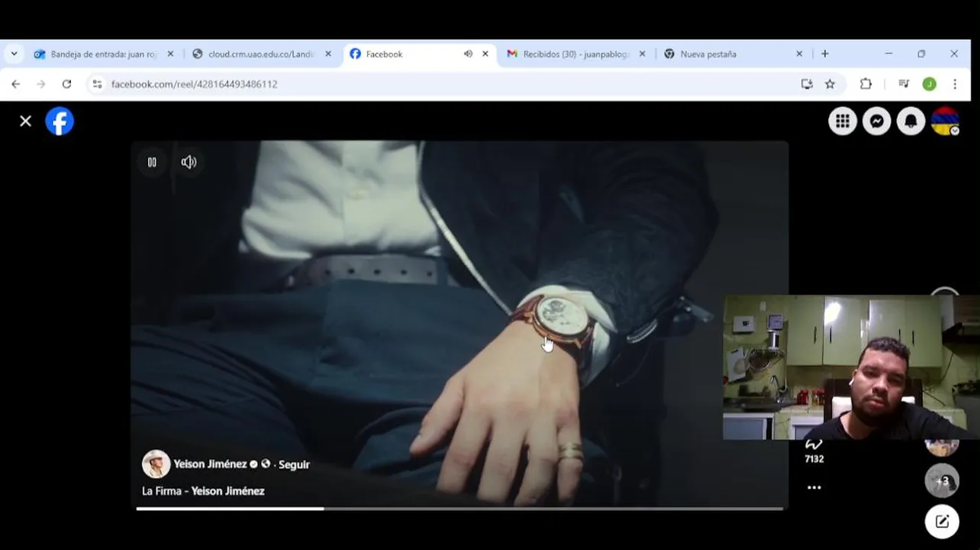This screenshot has height=550, width=980.
Task: Expand the tab search dropdown arrow
Action: pos(14,54)
